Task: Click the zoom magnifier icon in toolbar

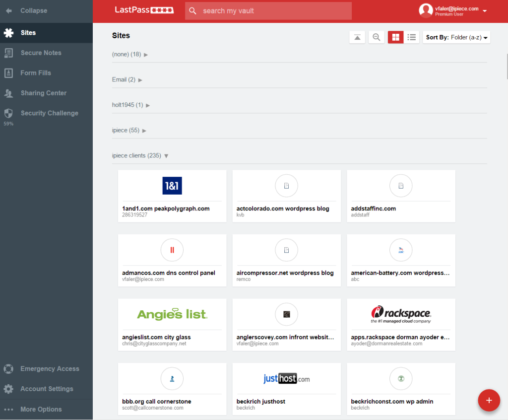Action: 377,37
